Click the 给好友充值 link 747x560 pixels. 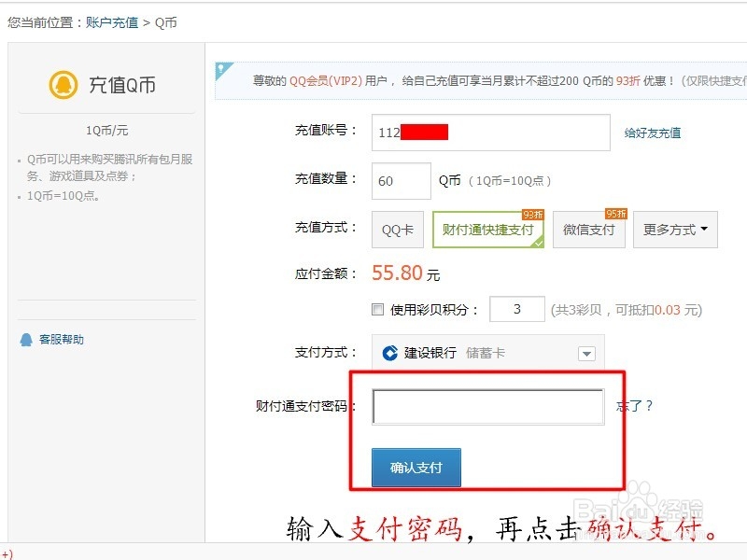pos(651,133)
